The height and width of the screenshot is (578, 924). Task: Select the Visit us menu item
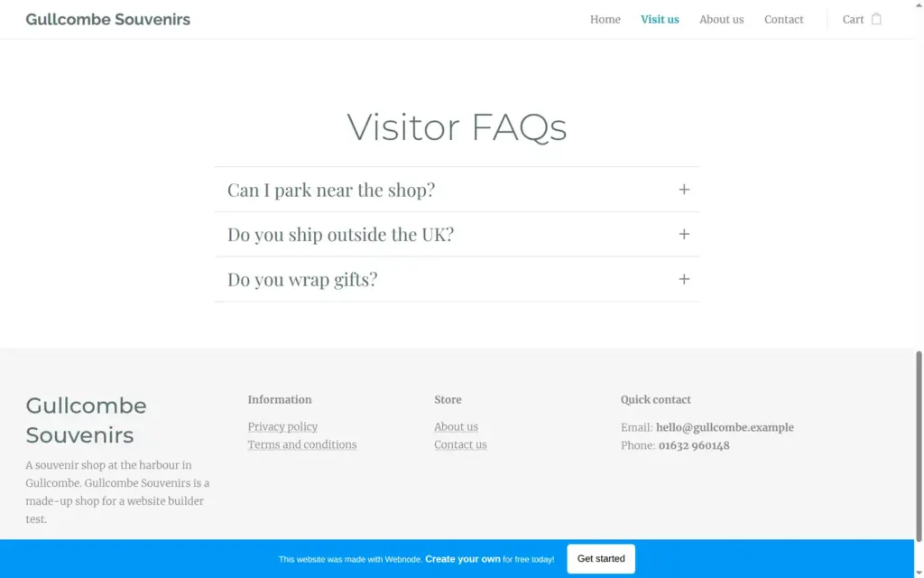click(660, 20)
